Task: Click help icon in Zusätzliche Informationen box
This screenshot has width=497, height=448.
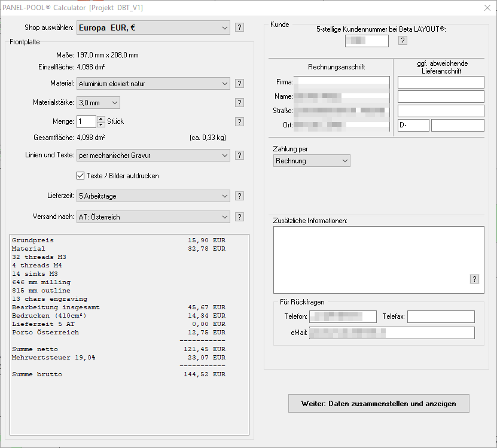Action: click(x=475, y=279)
